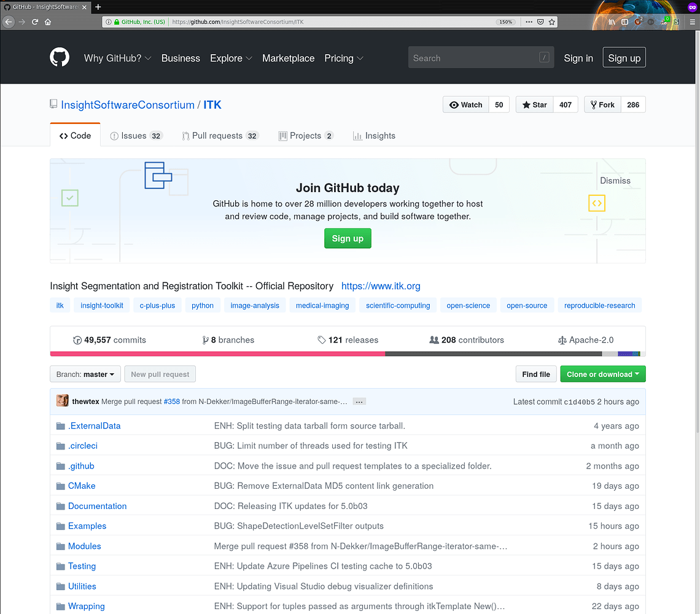Expand the Explore dropdown menu

pyautogui.click(x=231, y=58)
